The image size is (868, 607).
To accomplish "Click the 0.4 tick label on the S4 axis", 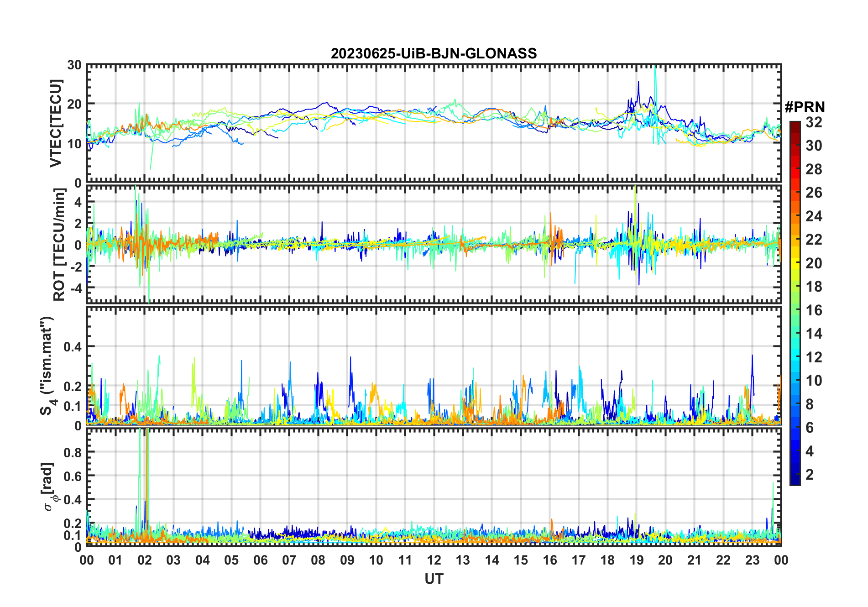I will 73,347.
